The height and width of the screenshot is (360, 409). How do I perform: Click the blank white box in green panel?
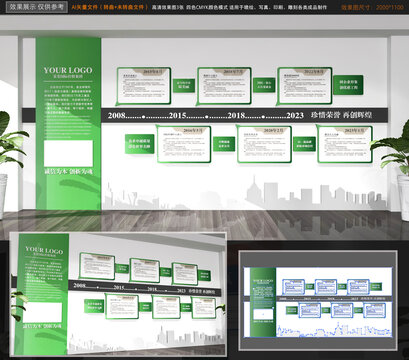click(x=68, y=153)
